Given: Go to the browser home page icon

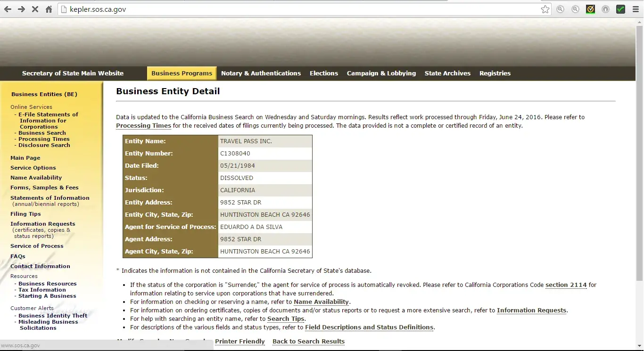Looking at the screenshot, I should pos(49,9).
